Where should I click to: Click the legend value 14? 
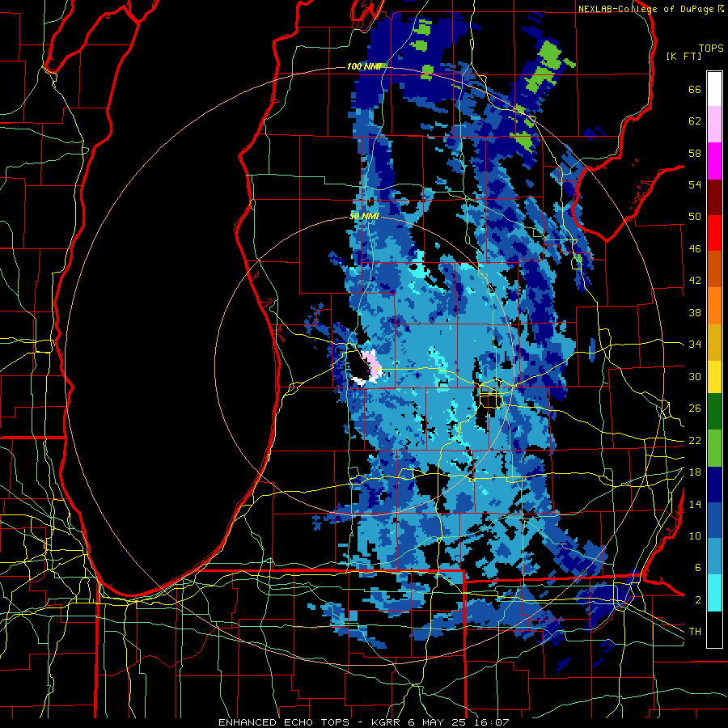695,504
